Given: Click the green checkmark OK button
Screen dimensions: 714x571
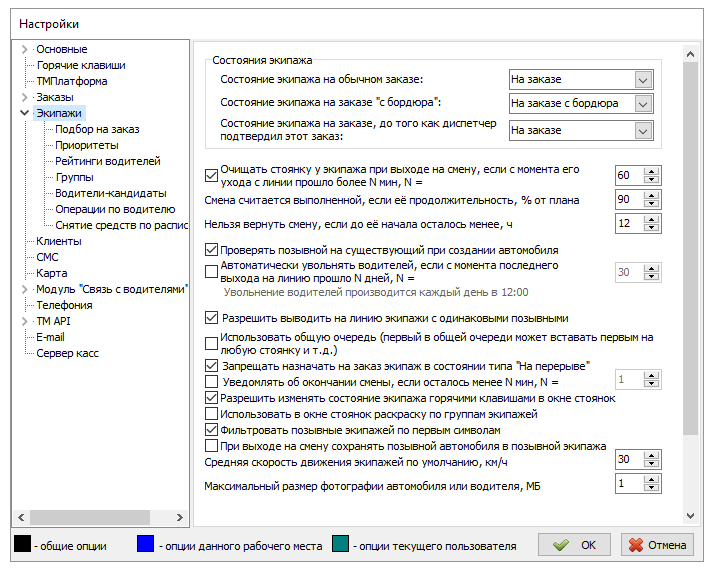Looking at the screenshot, I should click(x=574, y=545).
